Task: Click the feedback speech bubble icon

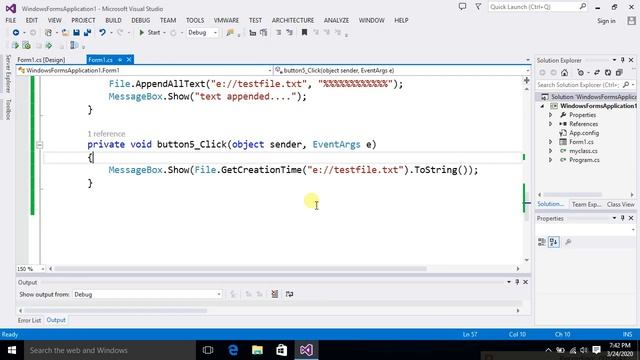Action: 462,7
